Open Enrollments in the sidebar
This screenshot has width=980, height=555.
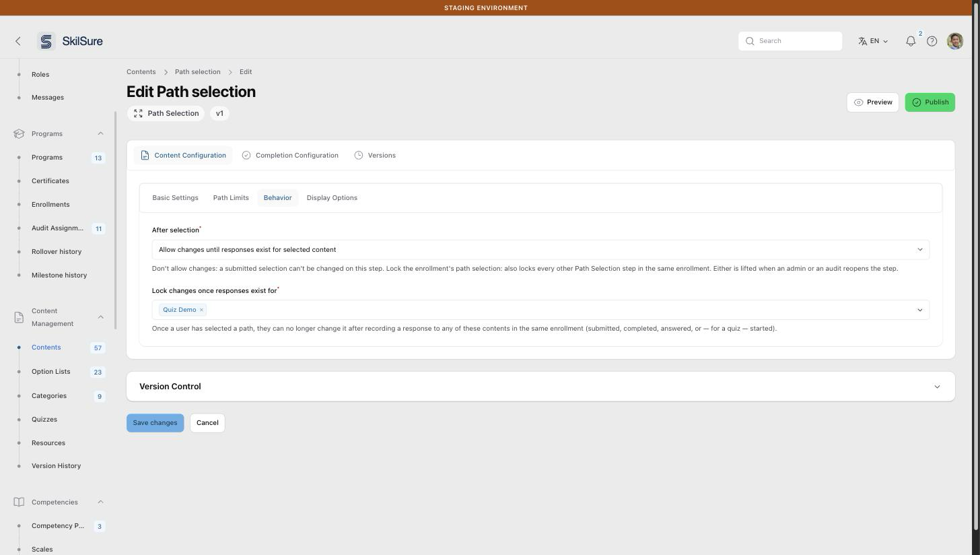point(50,205)
